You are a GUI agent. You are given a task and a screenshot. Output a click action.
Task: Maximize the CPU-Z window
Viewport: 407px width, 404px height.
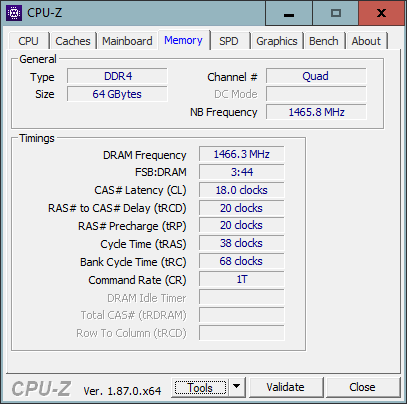[336, 13]
